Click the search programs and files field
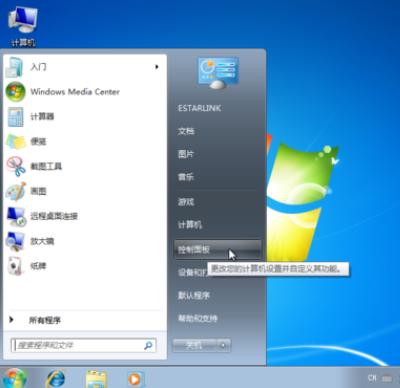Viewport: 400px width, 388px height. click(x=83, y=345)
